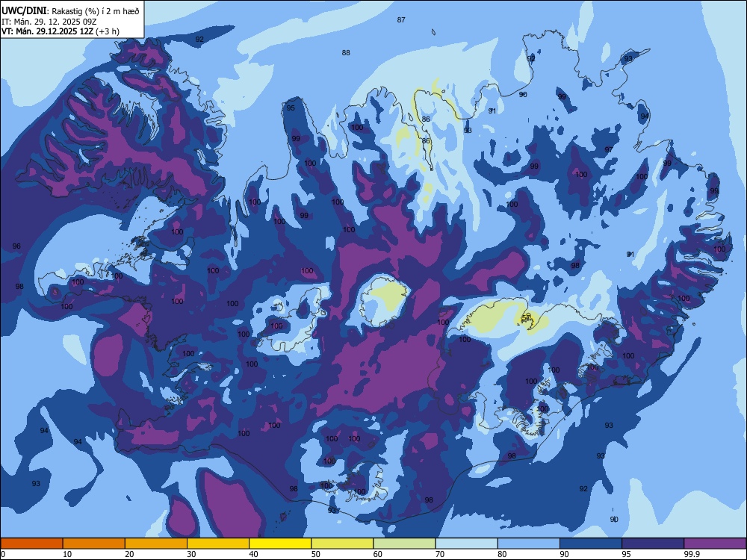Click the legend label '80'
The height and width of the screenshot is (560, 747).
click(x=503, y=554)
